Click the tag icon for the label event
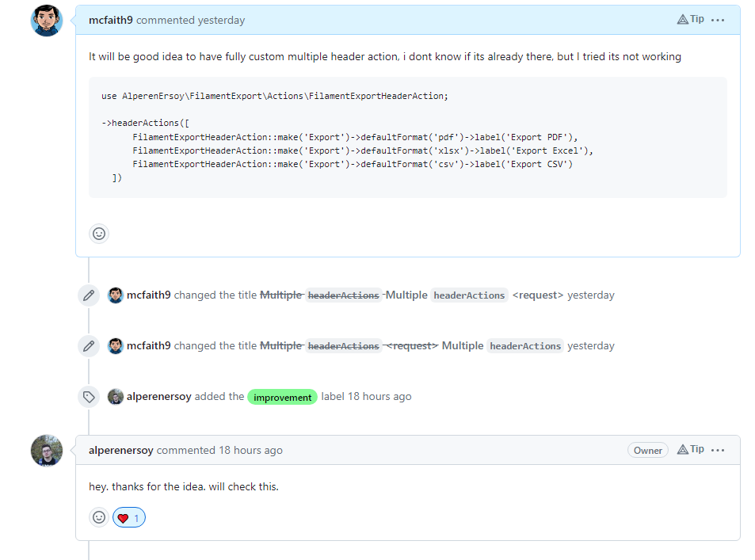Viewport: 755px width, 560px height. (x=89, y=397)
